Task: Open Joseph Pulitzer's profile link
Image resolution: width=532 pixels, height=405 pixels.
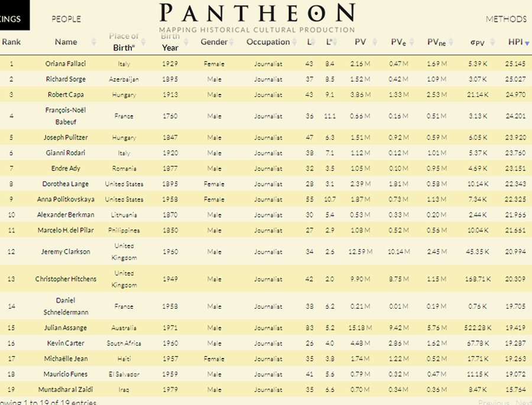Action: pyautogui.click(x=66, y=137)
